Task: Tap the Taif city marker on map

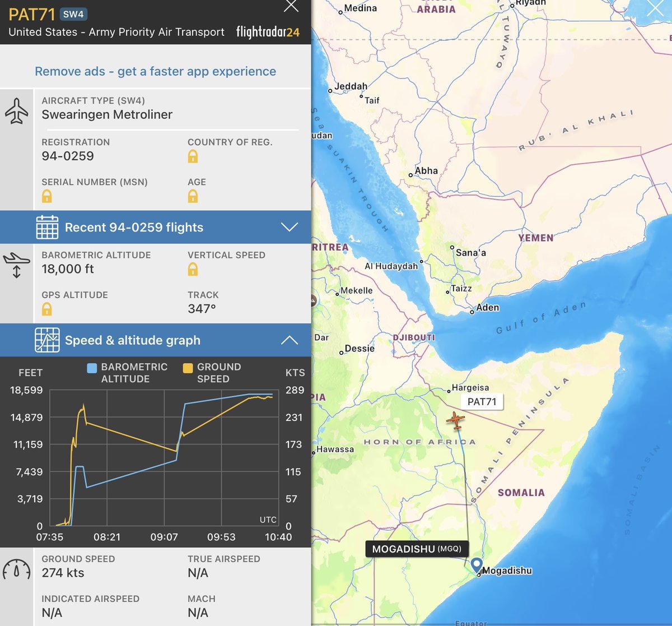Action: coord(361,98)
